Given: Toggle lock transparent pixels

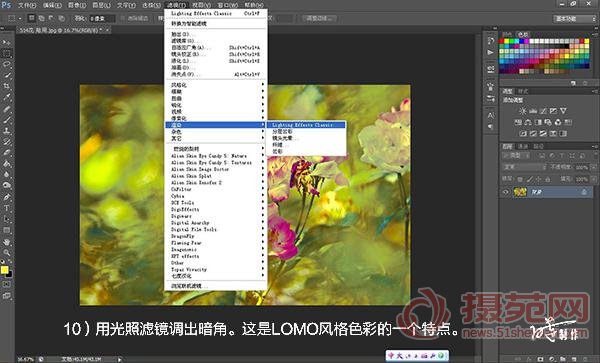Looking at the screenshot, I should (x=520, y=179).
